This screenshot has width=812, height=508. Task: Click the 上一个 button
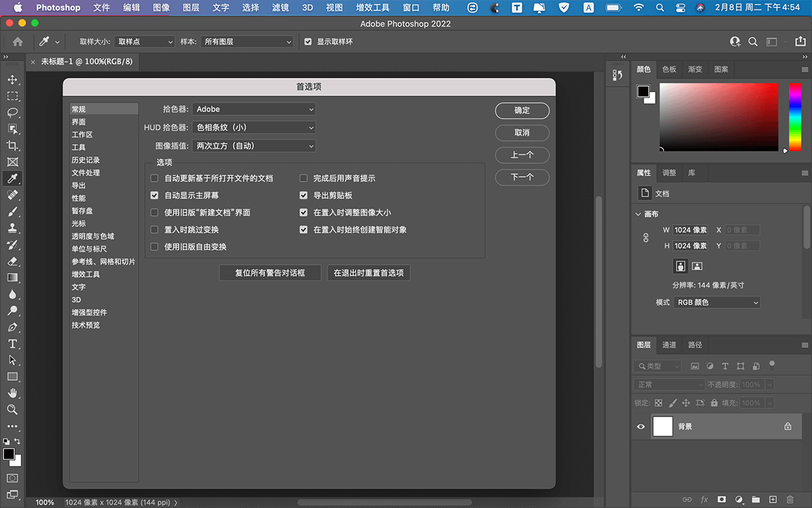tap(522, 155)
